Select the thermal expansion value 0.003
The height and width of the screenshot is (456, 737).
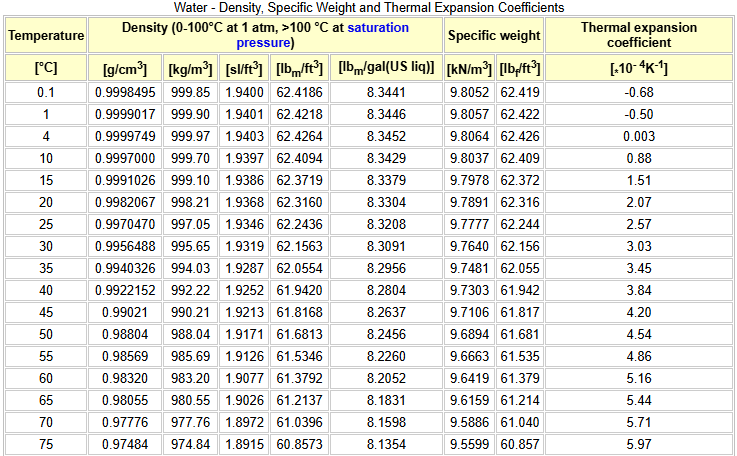pyautogui.click(x=639, y=136)
